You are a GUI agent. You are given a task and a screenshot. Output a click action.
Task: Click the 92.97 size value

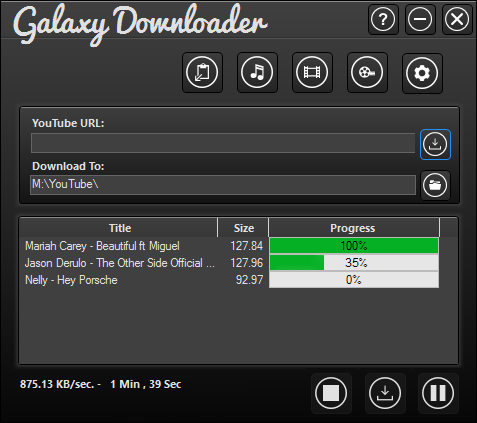[x=249, y=280]
